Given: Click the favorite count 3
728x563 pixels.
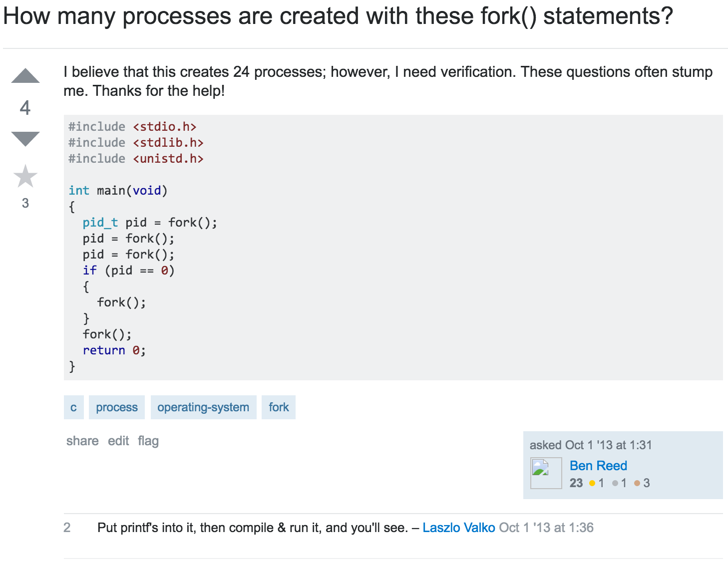Looking at the screenshot, I should [25, 203].
